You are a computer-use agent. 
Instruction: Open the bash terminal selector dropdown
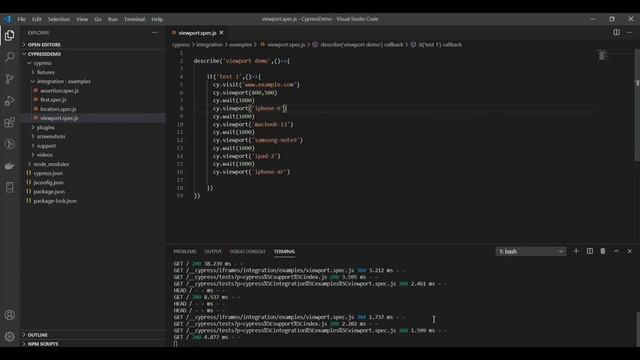tap(531, 251)
